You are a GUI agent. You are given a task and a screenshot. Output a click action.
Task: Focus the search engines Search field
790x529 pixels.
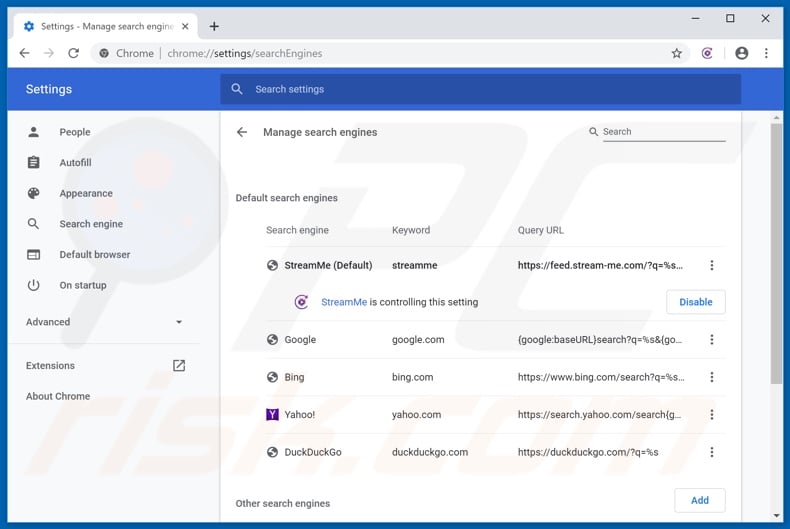click(664, 131)
